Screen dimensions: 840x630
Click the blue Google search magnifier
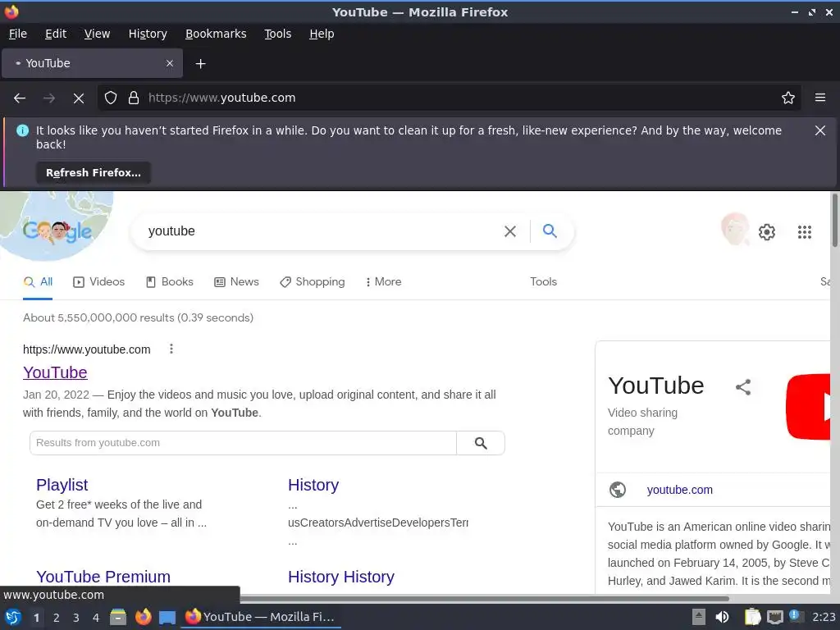[550, 231]
